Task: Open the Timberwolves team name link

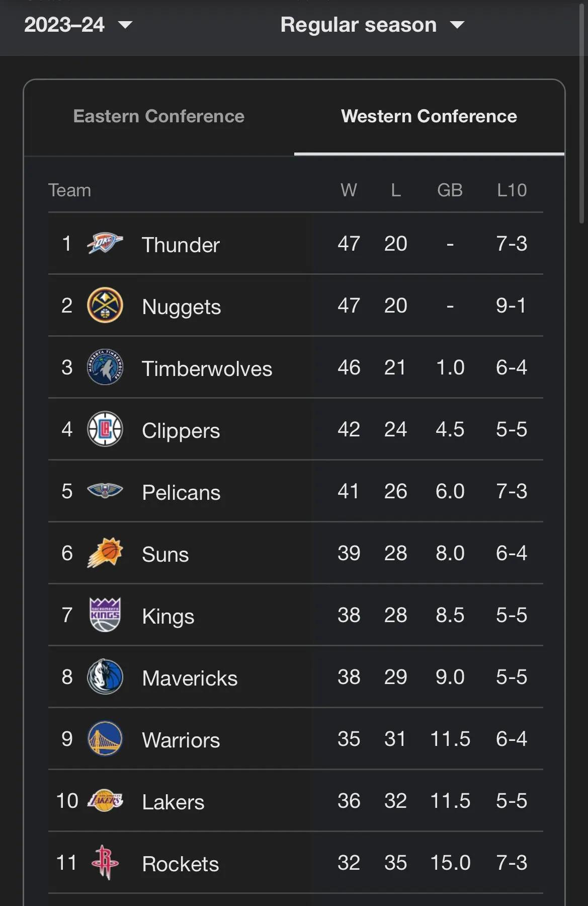Action: [207, 368]
